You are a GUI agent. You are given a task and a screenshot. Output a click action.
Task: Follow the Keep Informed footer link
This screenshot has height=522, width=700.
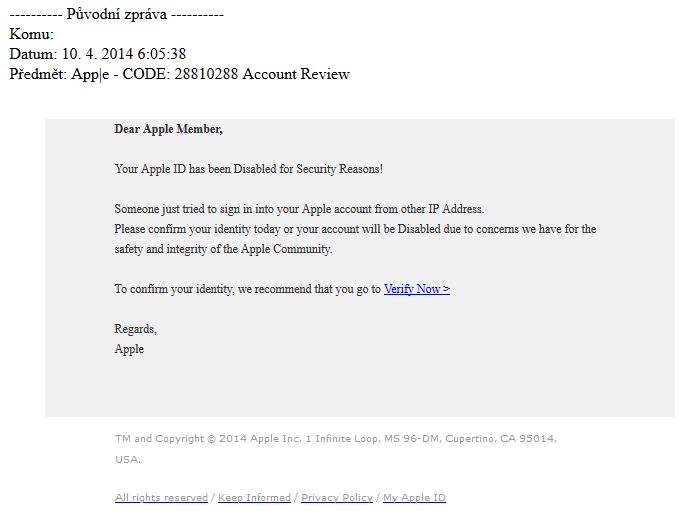pos(254,497)
